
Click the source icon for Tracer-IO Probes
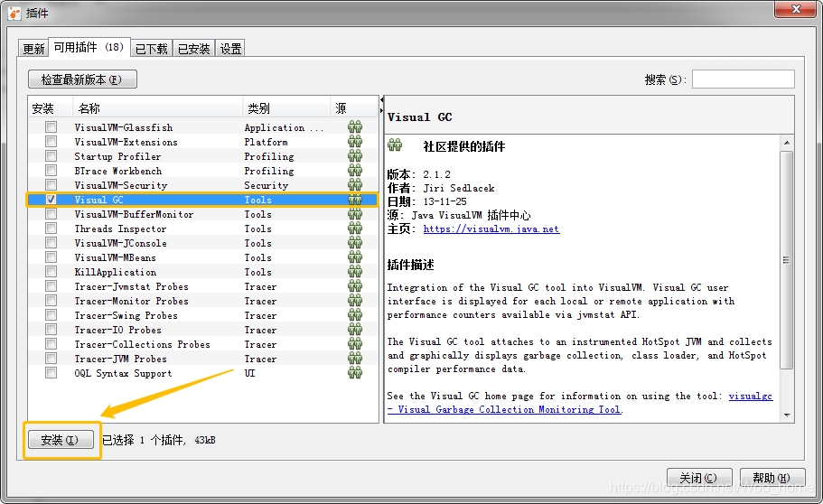[355, 329]
